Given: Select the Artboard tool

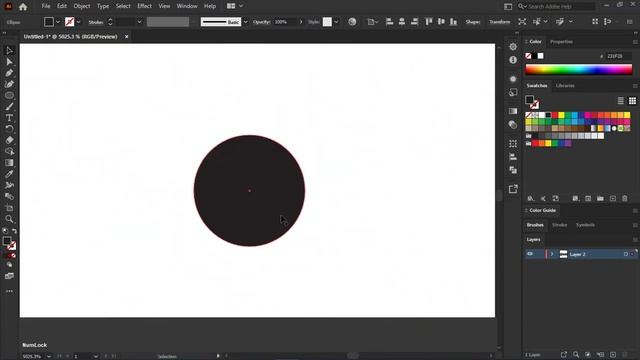Looking at the screenshot, I should coord(9,208).
